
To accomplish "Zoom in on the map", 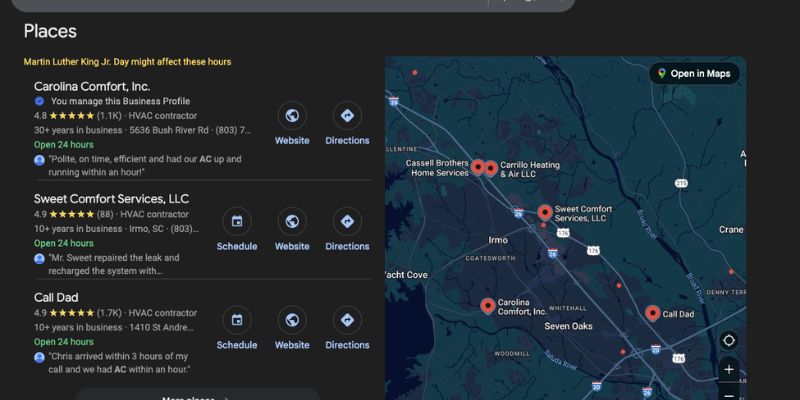I will click(729, 369).
